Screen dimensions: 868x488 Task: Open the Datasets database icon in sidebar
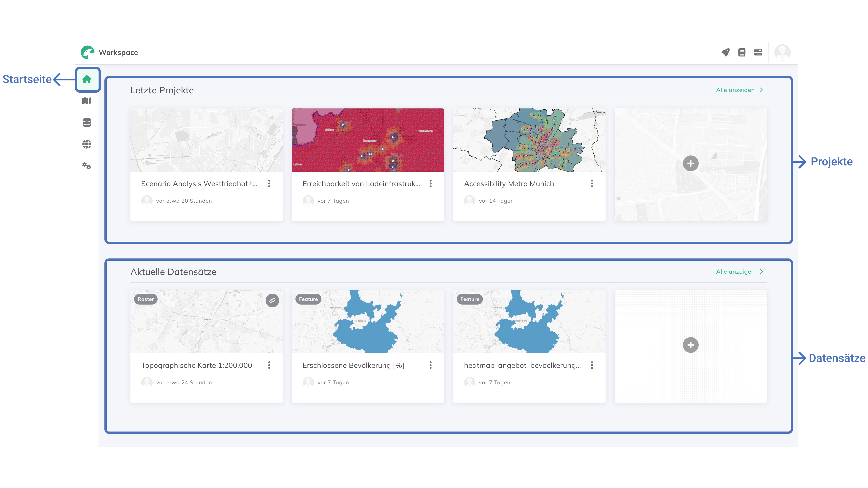pos(87,123)
